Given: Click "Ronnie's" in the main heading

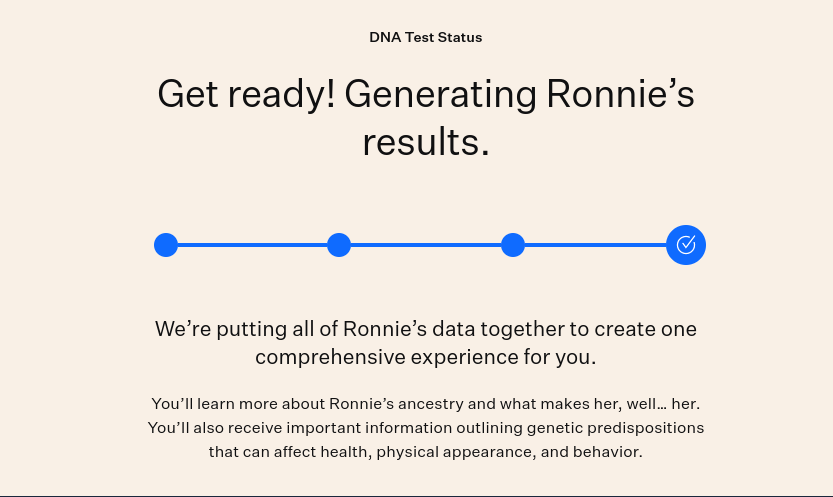Looking at the screenshot, I should 620,93.
